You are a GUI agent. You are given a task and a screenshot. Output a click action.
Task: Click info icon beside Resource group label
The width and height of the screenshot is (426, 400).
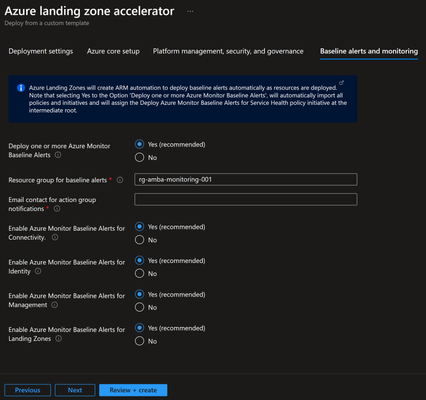(x=120, y=180)
